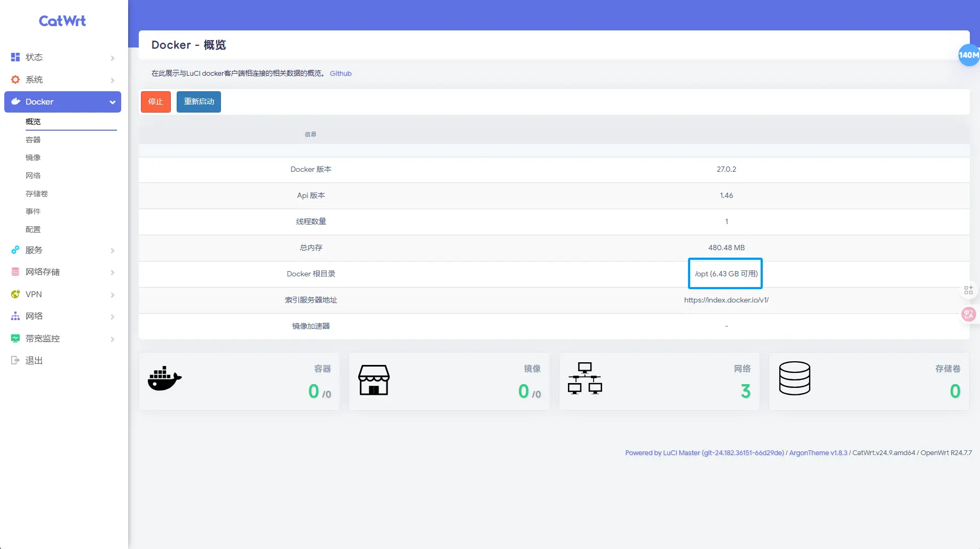
Task: Click the 线程数量 label
Action: 311,221
